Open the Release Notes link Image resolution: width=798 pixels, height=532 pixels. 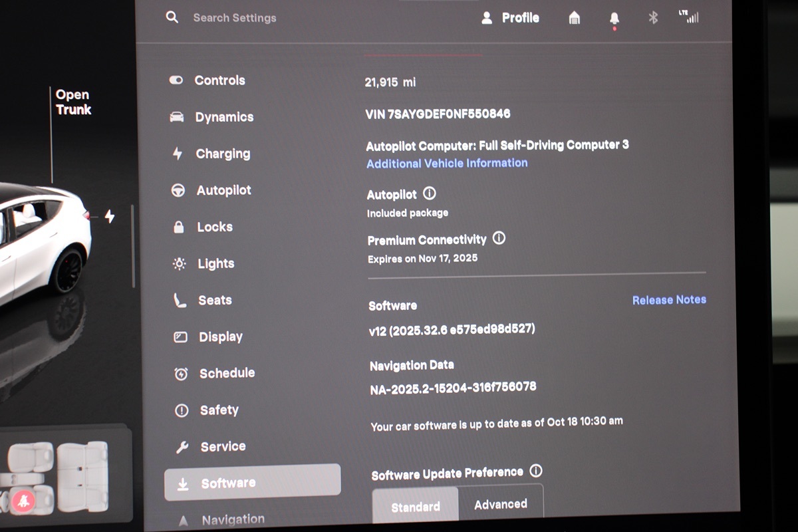668,300
